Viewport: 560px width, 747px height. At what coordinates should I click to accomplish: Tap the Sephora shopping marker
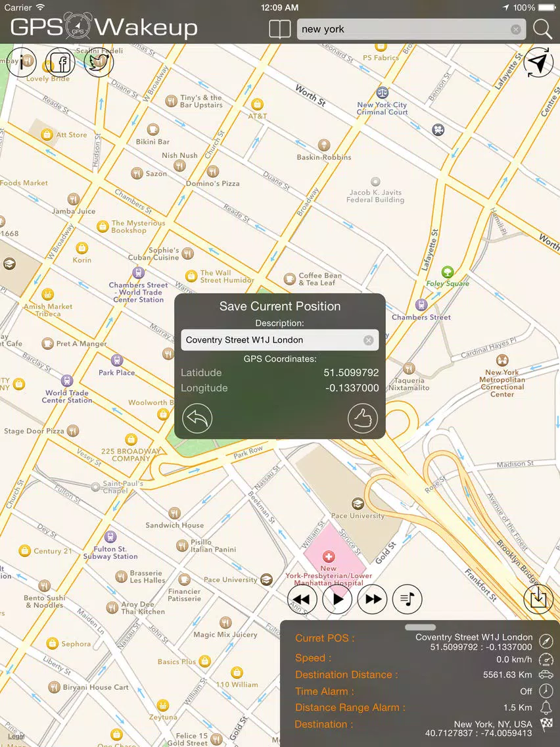click(53, 644)
